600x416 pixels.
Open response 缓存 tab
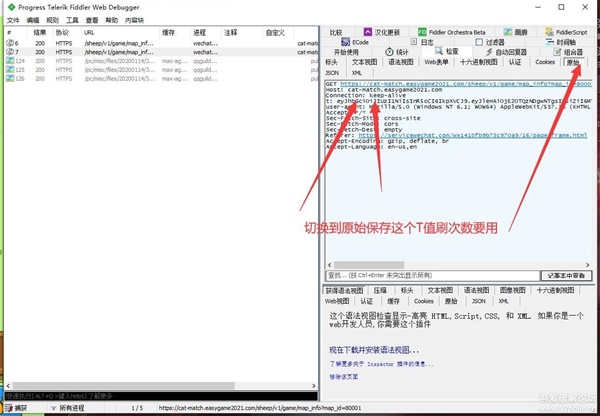point(393,301)
